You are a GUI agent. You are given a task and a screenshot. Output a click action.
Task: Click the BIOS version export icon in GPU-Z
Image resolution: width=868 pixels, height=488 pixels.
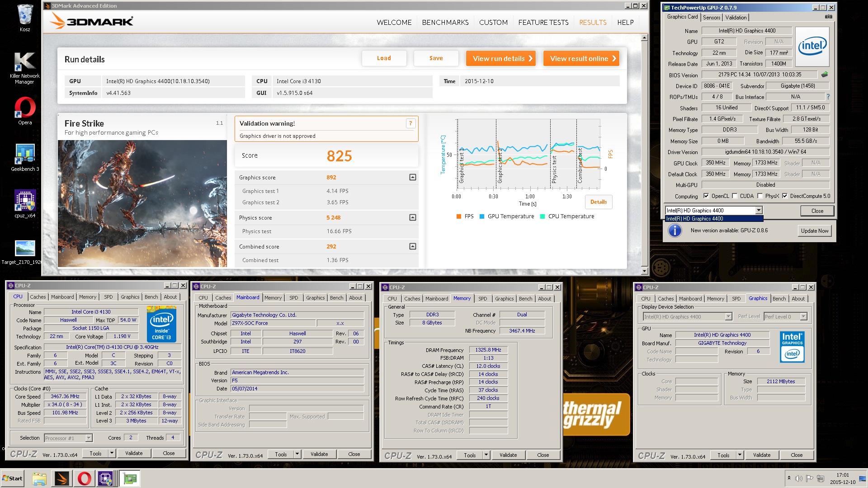(x=825, y=75)
